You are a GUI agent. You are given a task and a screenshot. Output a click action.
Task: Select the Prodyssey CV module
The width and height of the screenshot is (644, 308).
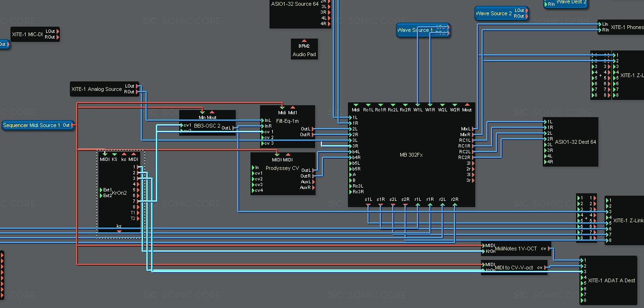pyautogui.click(x=282, y=168)
